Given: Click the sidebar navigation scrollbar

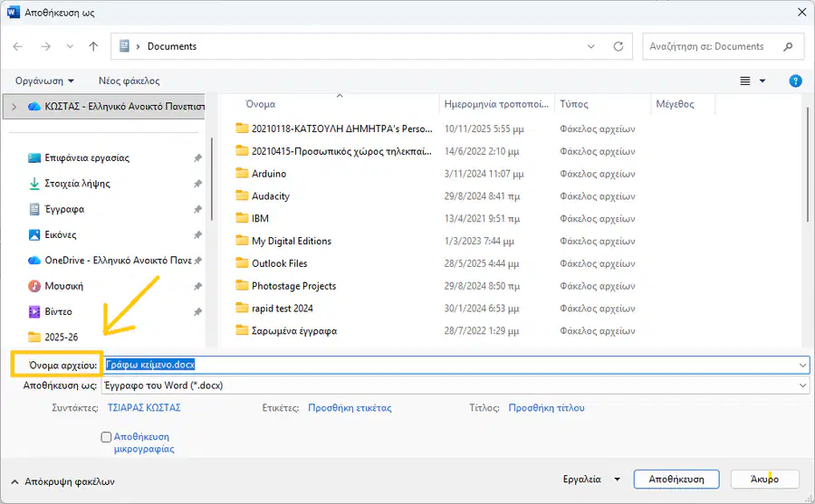Looking at the screenshot, I should pyautogui.click(x=212, y=179).
